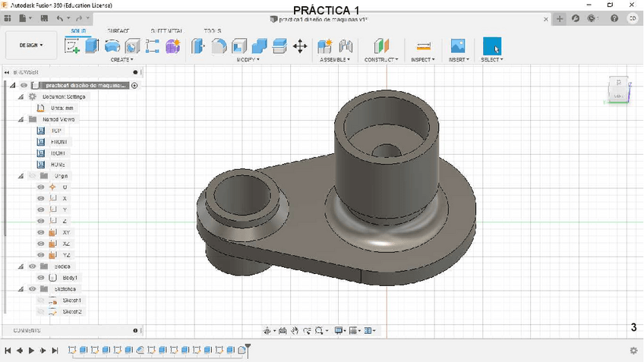Open the DESIGN workspace dropdown
The height and width of the screenshot is (362, 644).
[30, 46]
